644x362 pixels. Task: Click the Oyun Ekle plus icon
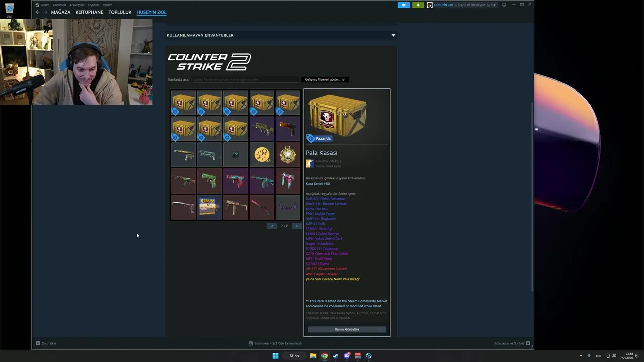click(x=38, y=343)
